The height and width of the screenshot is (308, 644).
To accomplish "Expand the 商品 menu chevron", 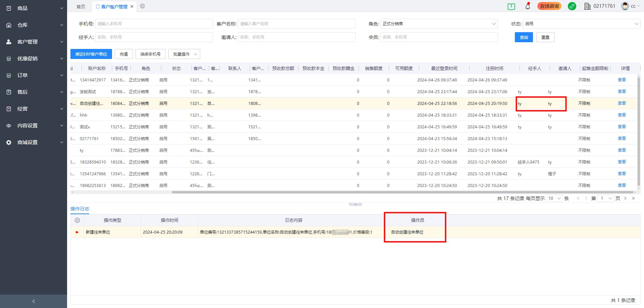I will click(x=62, y=8).
